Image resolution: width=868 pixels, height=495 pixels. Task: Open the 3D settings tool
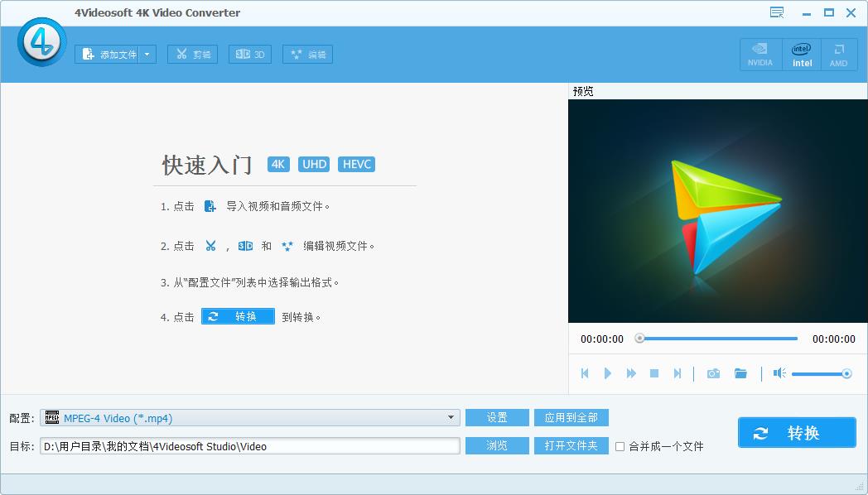pyautogui.click(x=249, y=55)
